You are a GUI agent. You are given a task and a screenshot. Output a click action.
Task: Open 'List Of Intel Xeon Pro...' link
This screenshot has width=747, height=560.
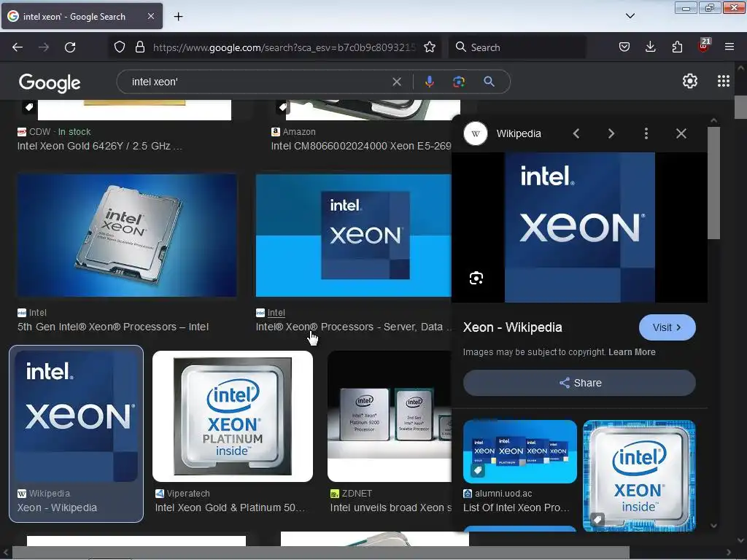(x=516, y=507)
